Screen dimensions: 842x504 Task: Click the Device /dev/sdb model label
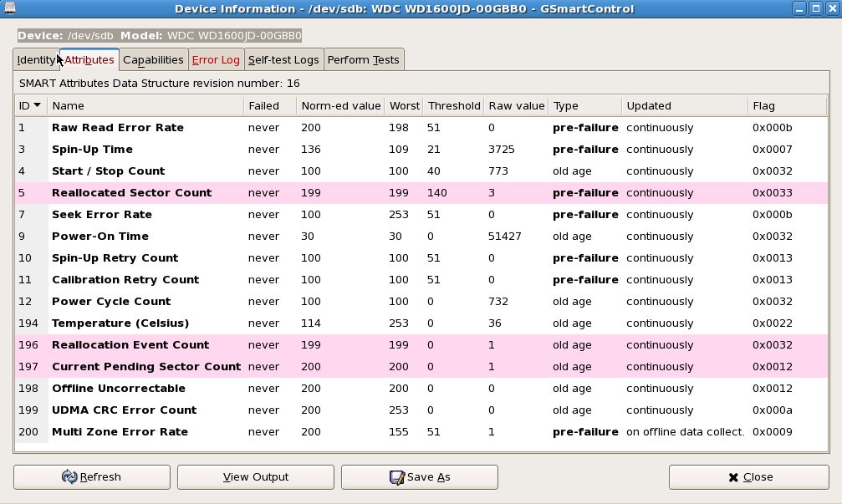160,35
